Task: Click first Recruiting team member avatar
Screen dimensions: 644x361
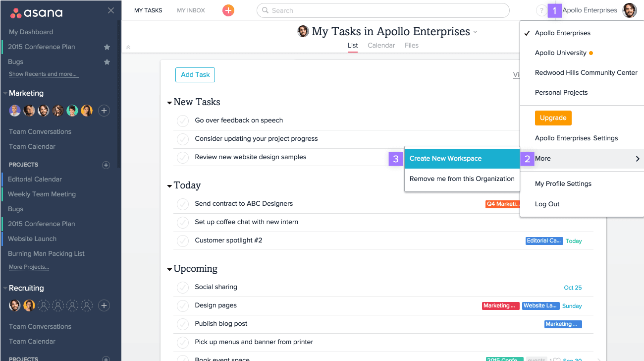Action: tap(15, 305)
